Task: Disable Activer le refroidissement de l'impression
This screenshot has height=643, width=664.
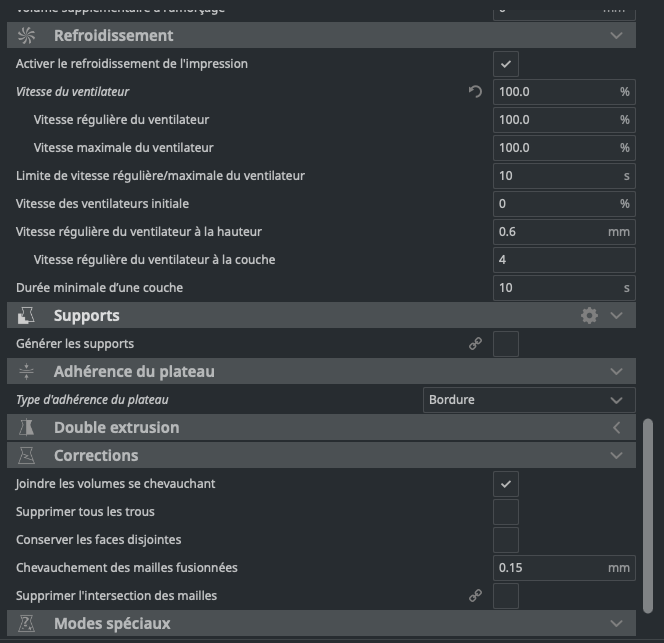Action: [506, 64]
